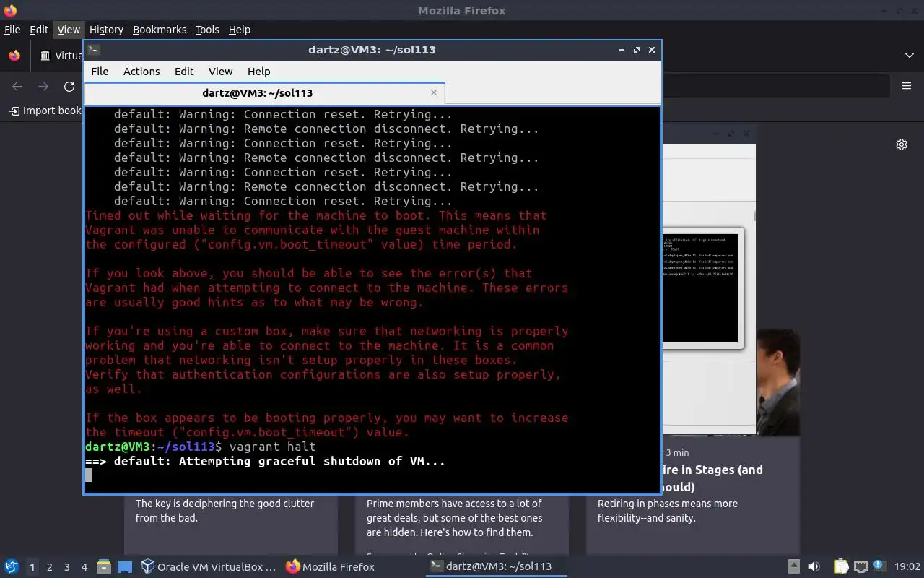Go back in Firefox
The image size is (924, 578).
[17, 87]
